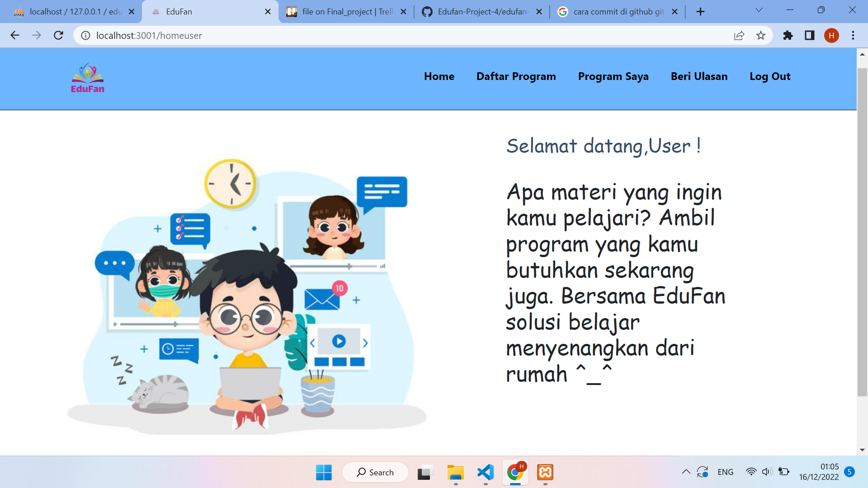Click the Chrome profile avatar icon

pyautogui.click(x=832, y=35)
